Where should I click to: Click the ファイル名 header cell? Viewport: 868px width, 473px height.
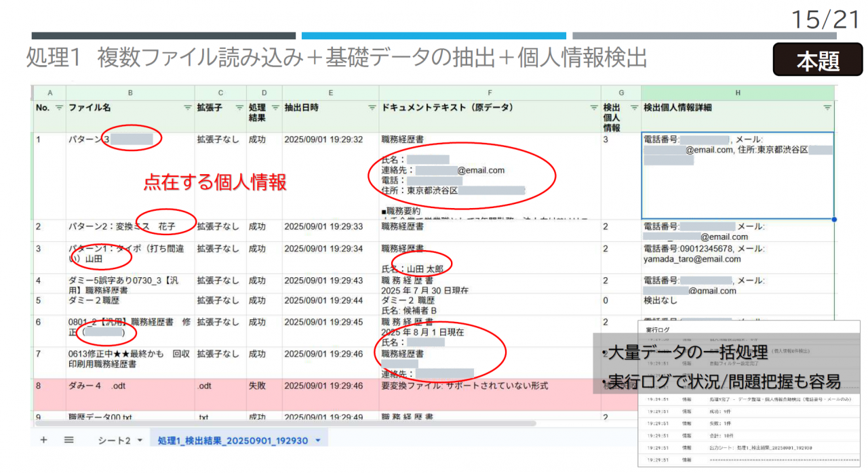point(130,116)
